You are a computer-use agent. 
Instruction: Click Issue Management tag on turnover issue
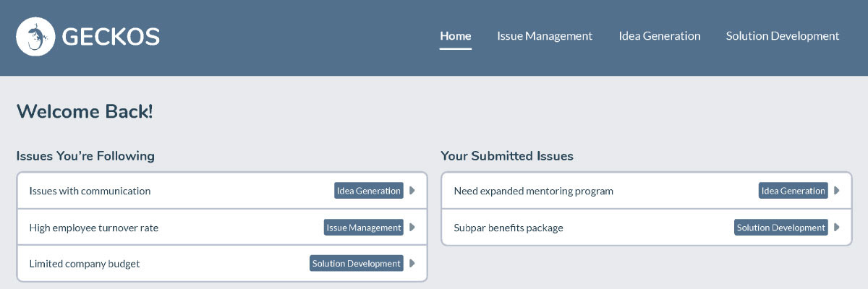[364, 228]
